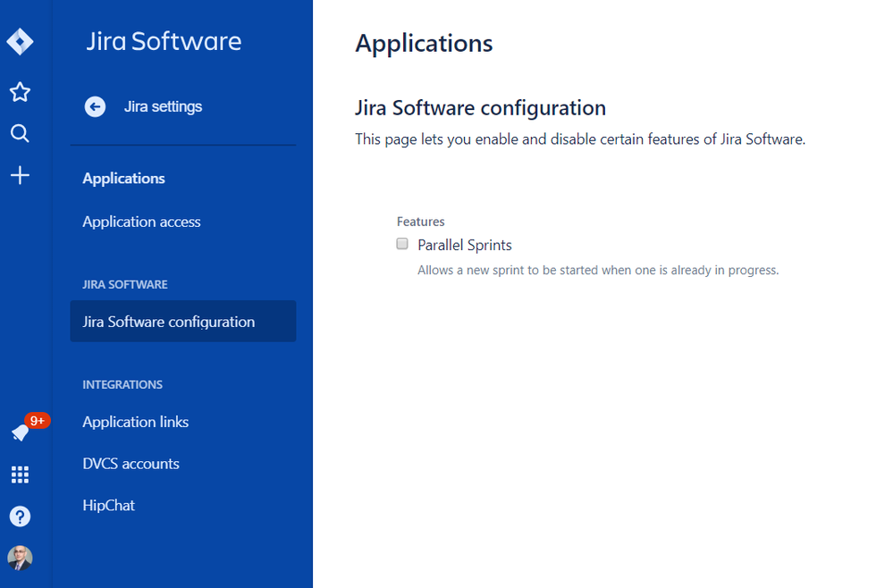Open DVCS accounts in the sidebar
Screen dimensions: 893x588
pyautogui.click(x=131, y=464)
